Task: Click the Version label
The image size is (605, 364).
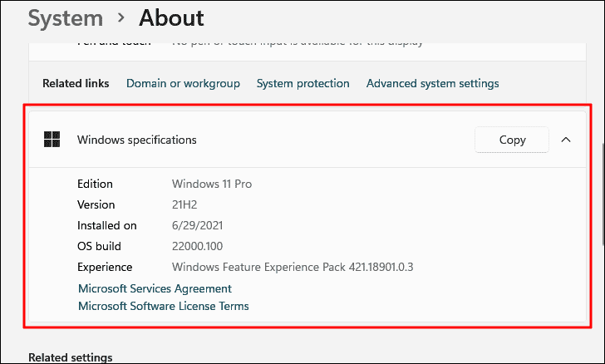Action: (96, 204)
